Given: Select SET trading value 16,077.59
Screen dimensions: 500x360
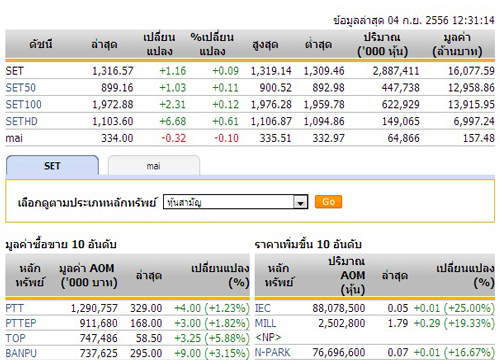Looking at the screenshot, I should 471,71.
